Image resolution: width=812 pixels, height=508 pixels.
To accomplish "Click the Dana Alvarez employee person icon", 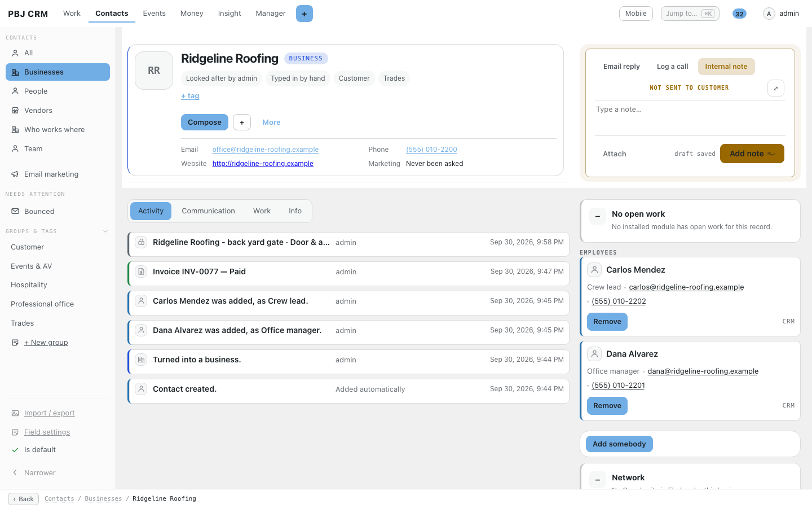I will click(594, 354).
